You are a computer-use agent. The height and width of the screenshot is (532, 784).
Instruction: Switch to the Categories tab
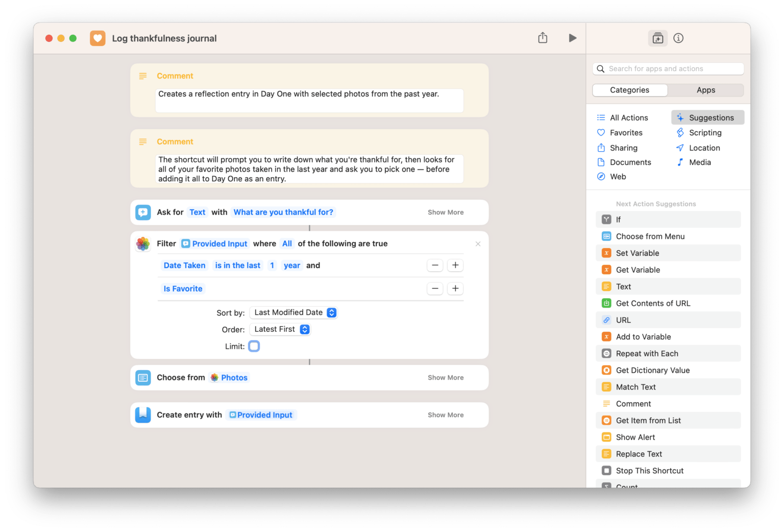629,90
